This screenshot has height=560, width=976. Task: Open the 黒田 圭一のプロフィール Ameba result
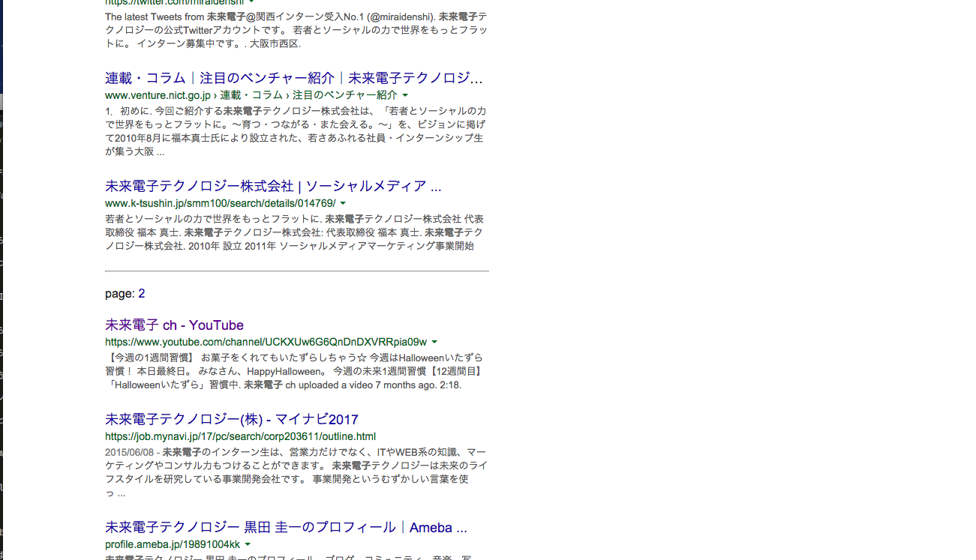286,527
